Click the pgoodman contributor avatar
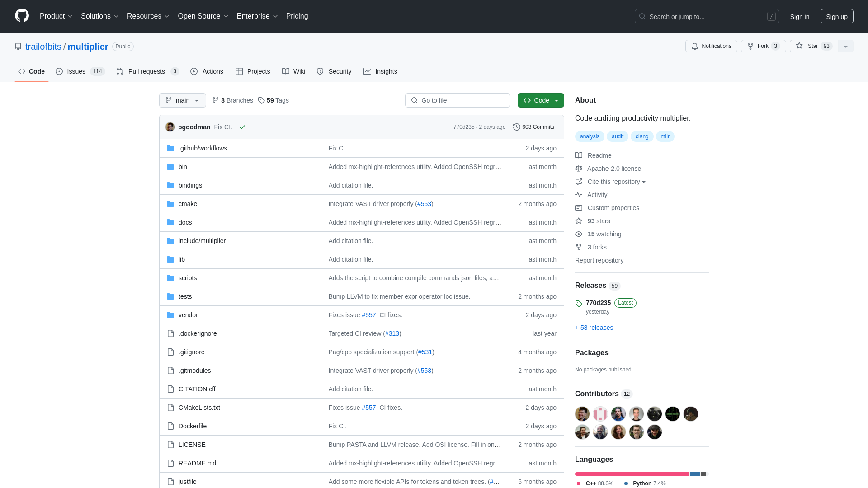Screen dimensions: 868x488 (582, 413)
